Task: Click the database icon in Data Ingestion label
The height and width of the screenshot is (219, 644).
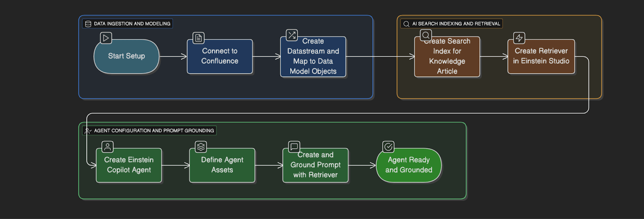Action: [88, 24]
